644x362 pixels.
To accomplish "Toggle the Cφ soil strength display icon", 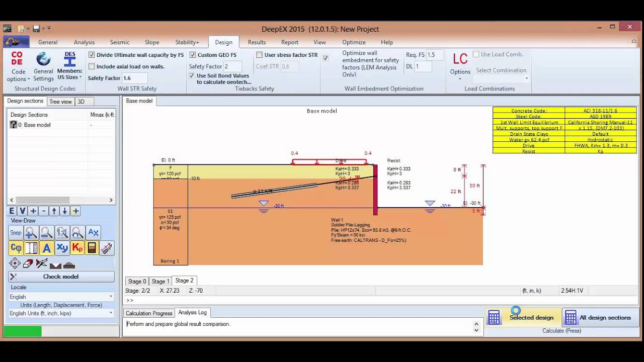I will pyautogui.click(x=16, y=248).
